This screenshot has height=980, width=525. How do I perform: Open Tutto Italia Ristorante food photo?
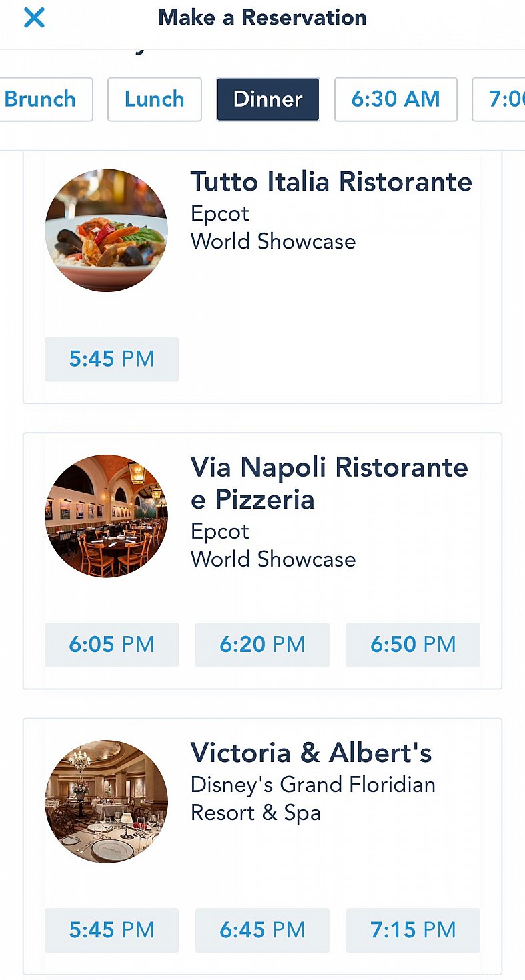point(106,230)
